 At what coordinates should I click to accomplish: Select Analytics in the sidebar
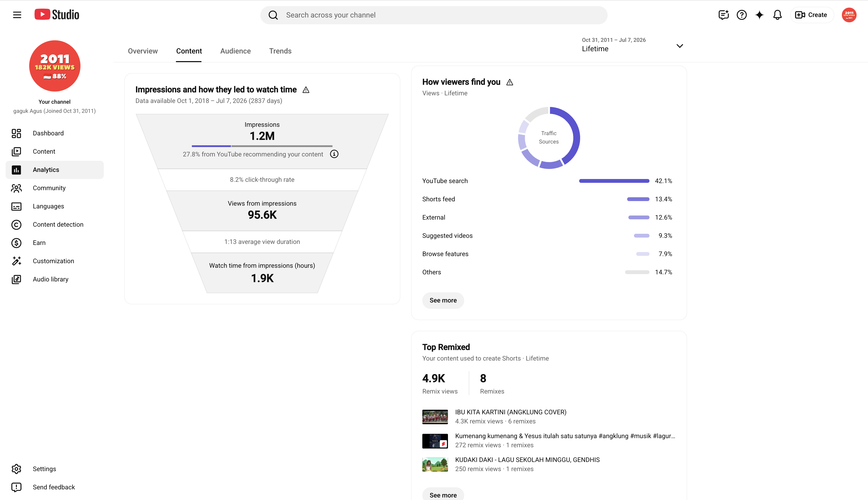55,170
